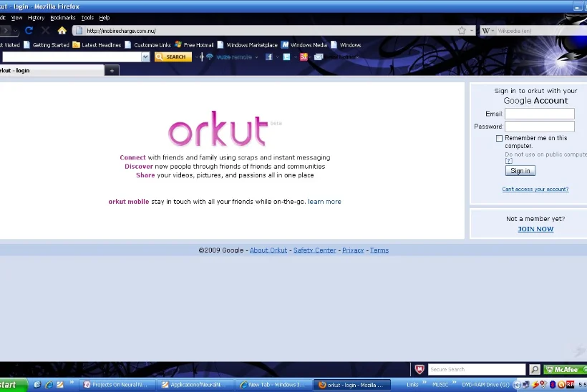Click the yellow SEARCH toolbar button
Image resolution: width=587 pixels, height=392 pixels.
[x=173, y=57]
